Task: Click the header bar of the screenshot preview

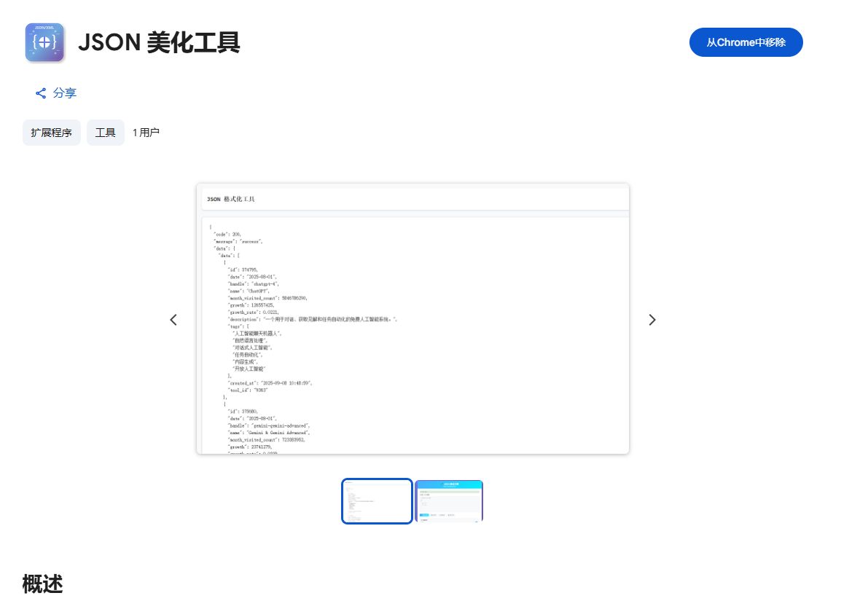Action: pos(413,198)
